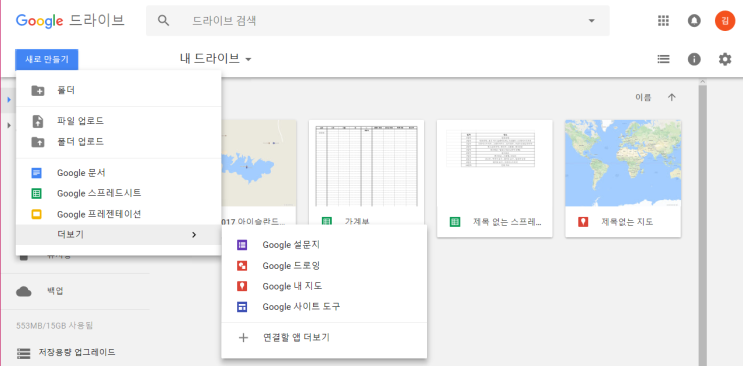The width and height of the screenshot is (743, 366).
Task: Click the folder upload icon
Action: (37, 142)
